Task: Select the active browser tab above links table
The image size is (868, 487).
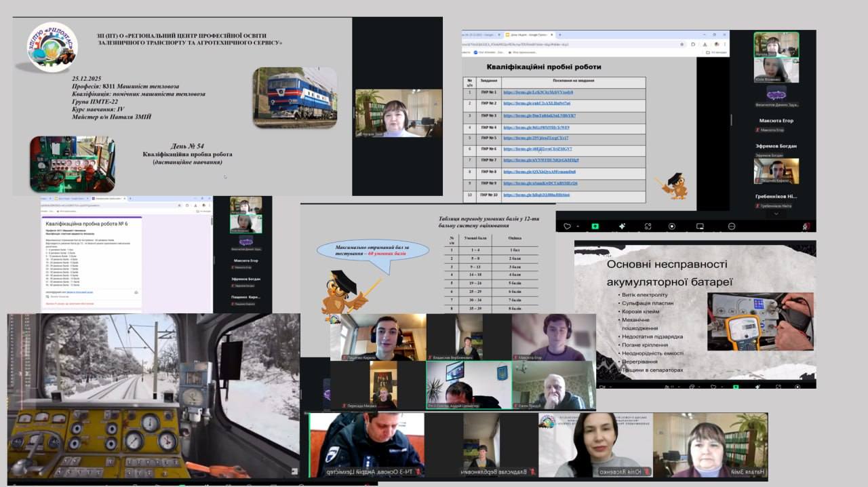Action: 524,34
